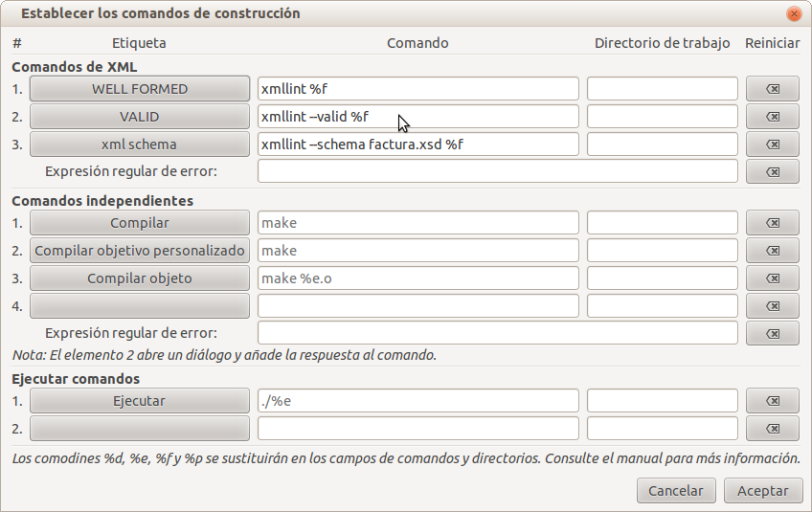The image size is (812, 512).
Task: Click the Compilar objeto label button
Action: click(139, 278)
